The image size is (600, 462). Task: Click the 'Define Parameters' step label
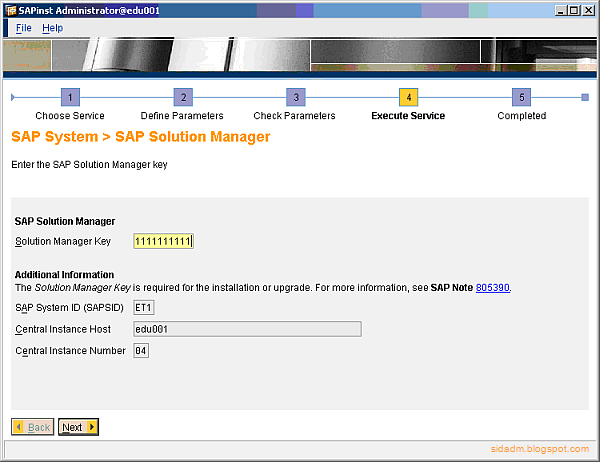182,116
